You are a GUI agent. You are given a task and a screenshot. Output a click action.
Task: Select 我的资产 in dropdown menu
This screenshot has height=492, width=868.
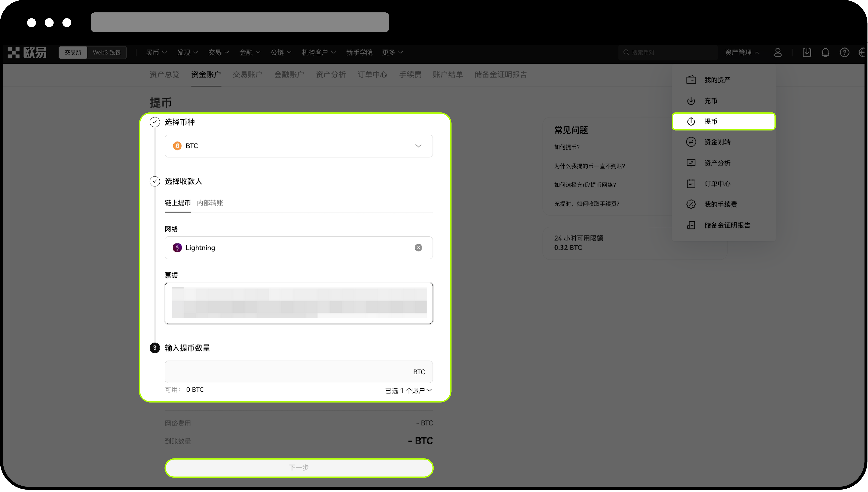(x=723, y=80)
